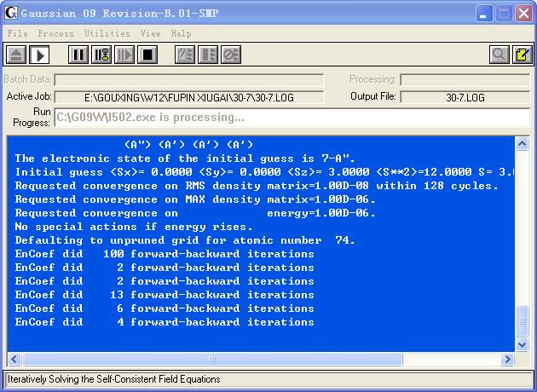Click 'No special actions if energy rises.'
The height and width of the screenshot is (392, 537).
click(134, 227)
